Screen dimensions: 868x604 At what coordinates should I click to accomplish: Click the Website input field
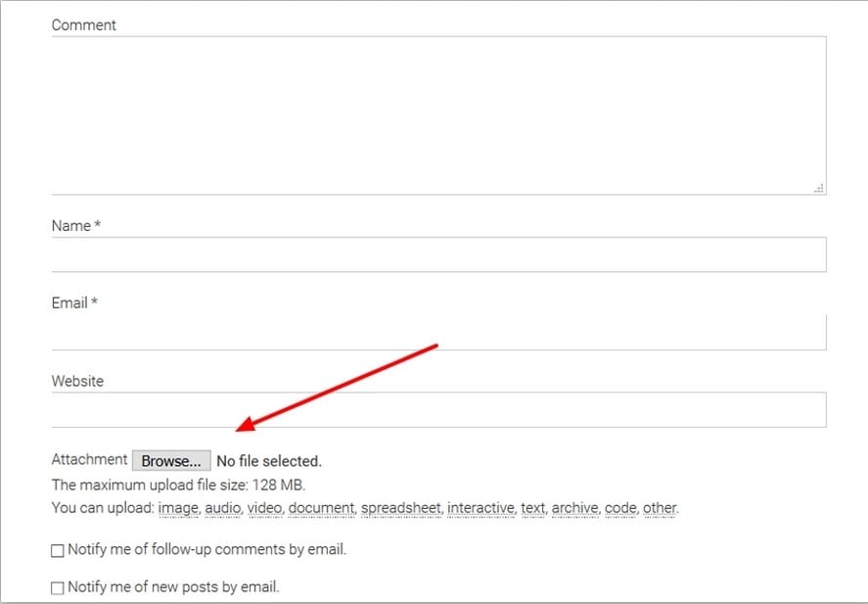coord(439,410)
